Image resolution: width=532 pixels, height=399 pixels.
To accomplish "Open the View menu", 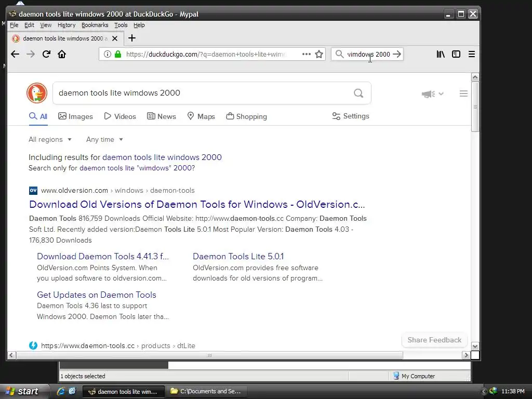I will pos(46,25).
